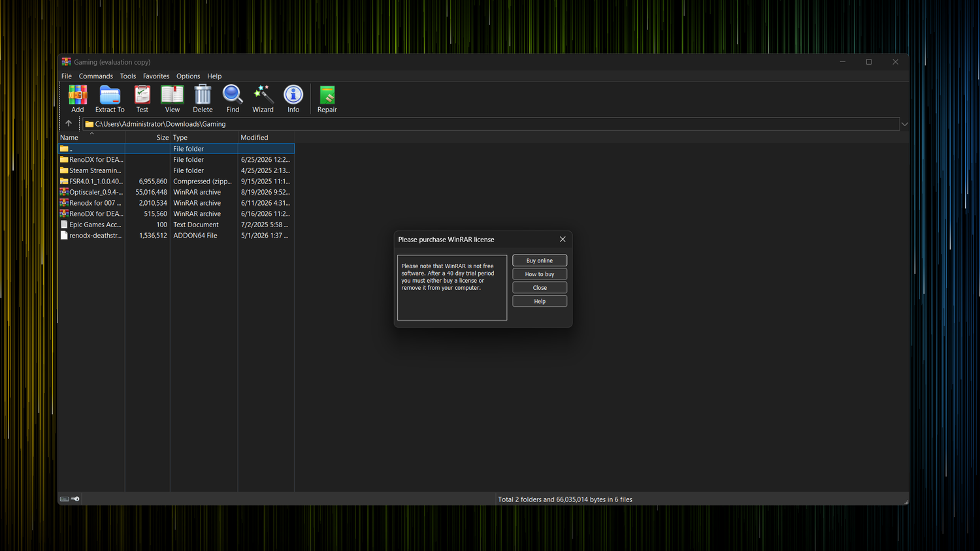Sort by the Size column header
Screen dimensions: 980x551
coord(148,138)
